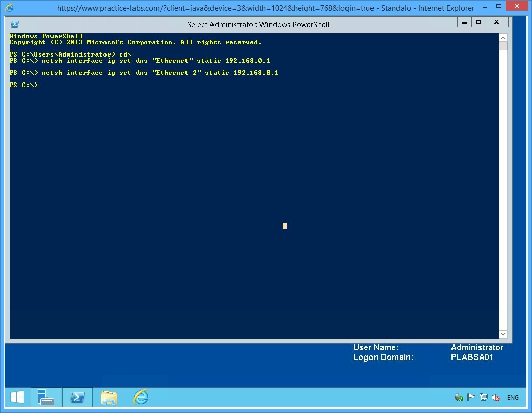Unmute the speaker in the system tray
Viewport: 532px width, 413px height.
coord(496,397)
